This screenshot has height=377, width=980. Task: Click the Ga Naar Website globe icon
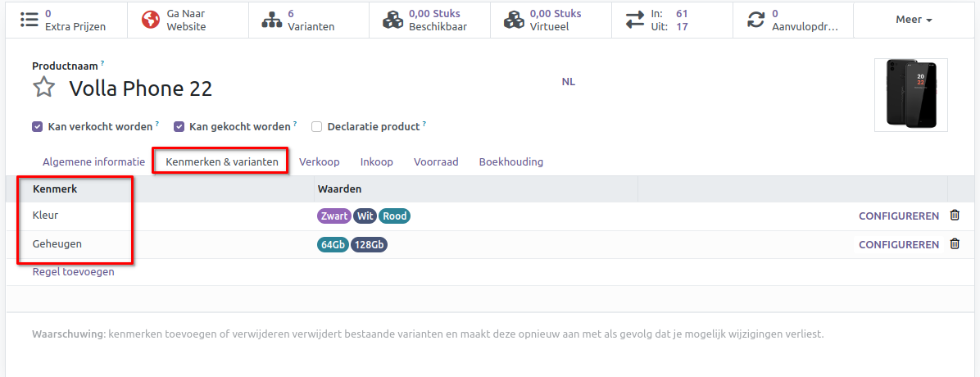point(150,20)
